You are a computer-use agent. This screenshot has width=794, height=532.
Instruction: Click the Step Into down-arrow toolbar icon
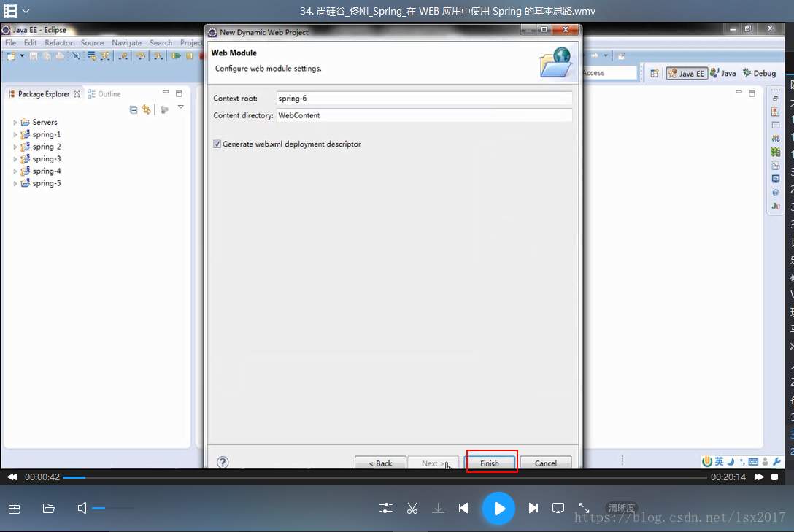pos(158,55)
